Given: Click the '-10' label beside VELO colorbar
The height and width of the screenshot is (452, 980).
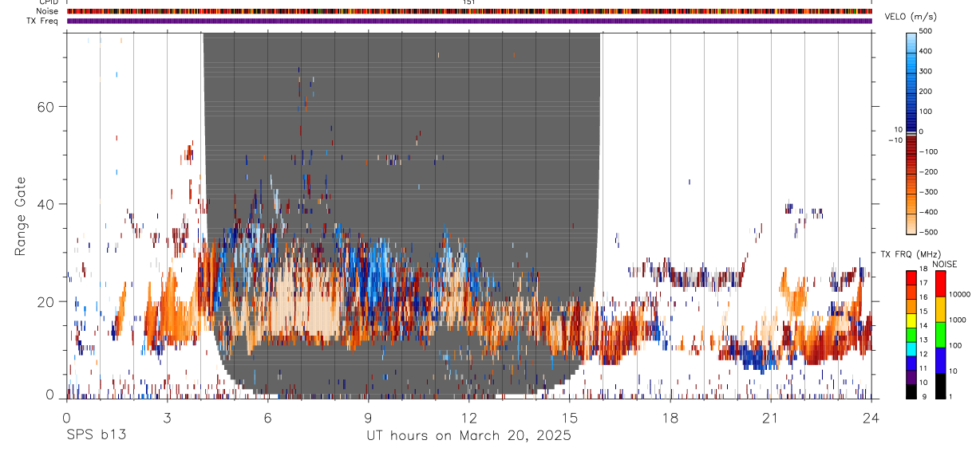Looking at the screenshot, I should click(895, 140).
